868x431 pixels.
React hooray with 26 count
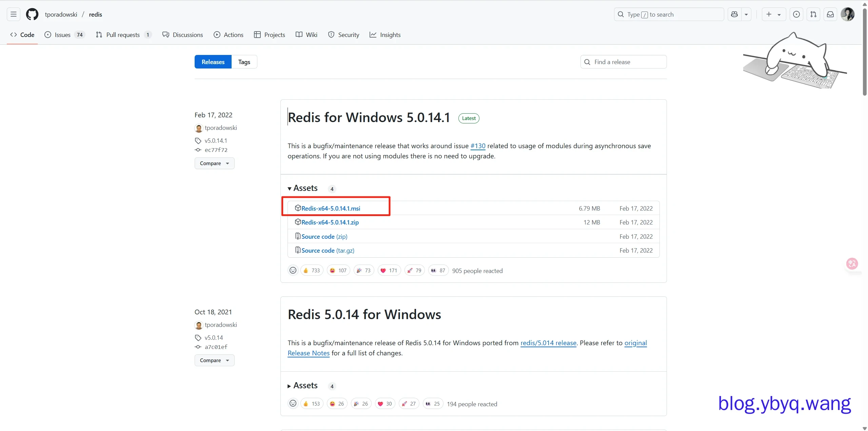coord(361,404)
